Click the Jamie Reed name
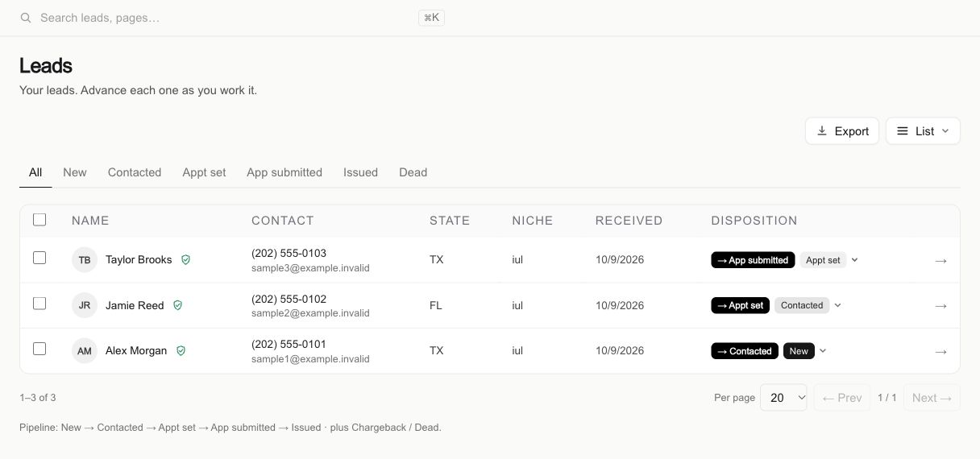980x459 pixels. [x=135, y=305]
